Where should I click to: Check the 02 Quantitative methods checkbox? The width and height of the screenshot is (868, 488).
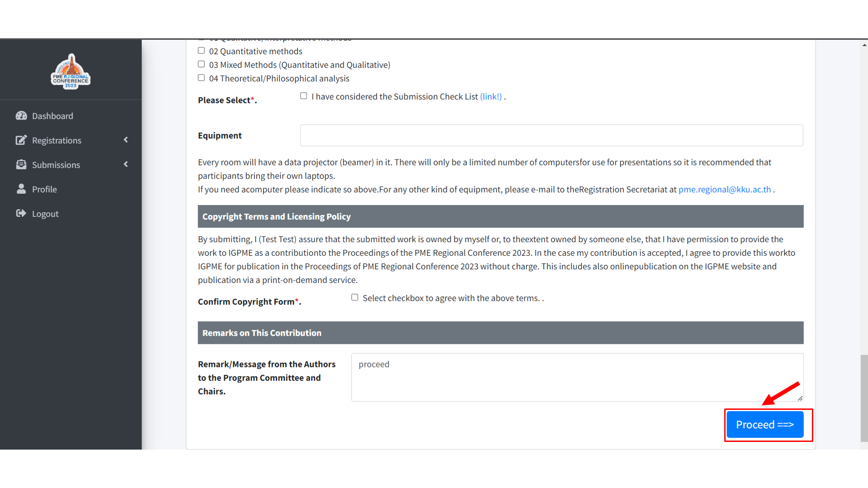coord(201,51)
